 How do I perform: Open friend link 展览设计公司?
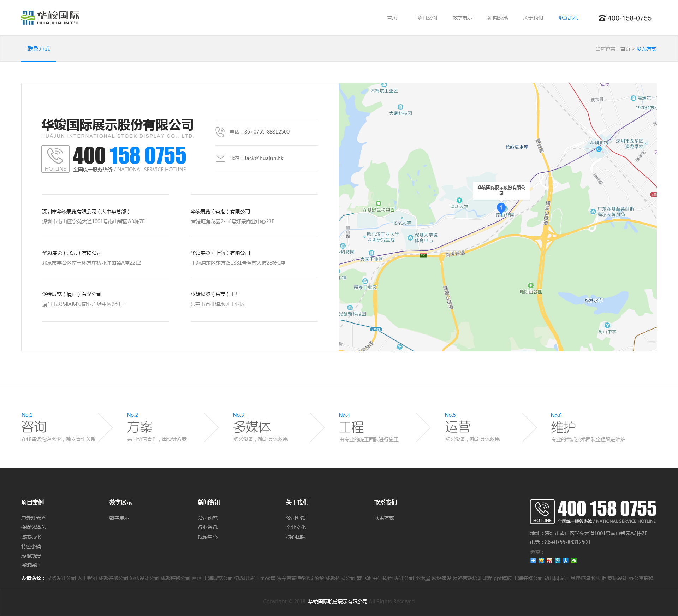61,578
